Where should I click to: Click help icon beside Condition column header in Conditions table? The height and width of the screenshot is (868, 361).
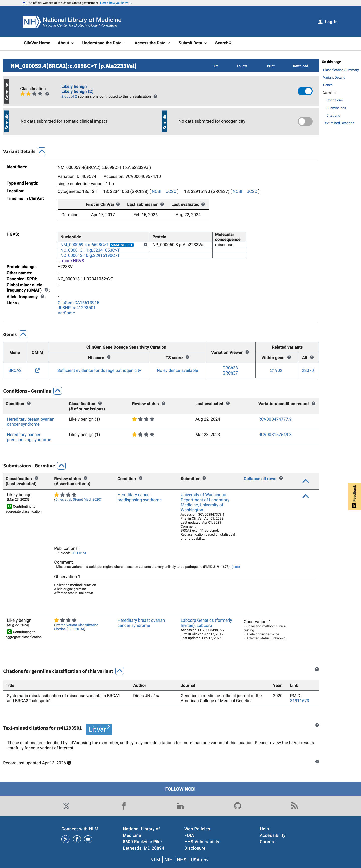point(29,403)
